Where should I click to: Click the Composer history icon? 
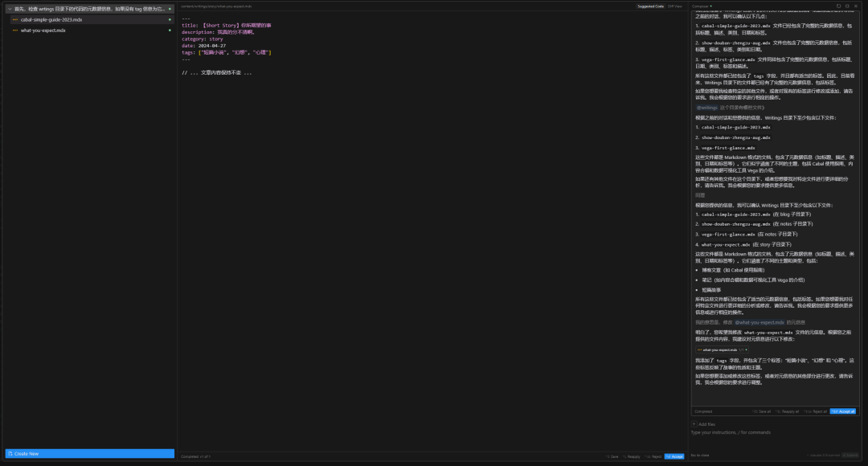coord(838,6)
